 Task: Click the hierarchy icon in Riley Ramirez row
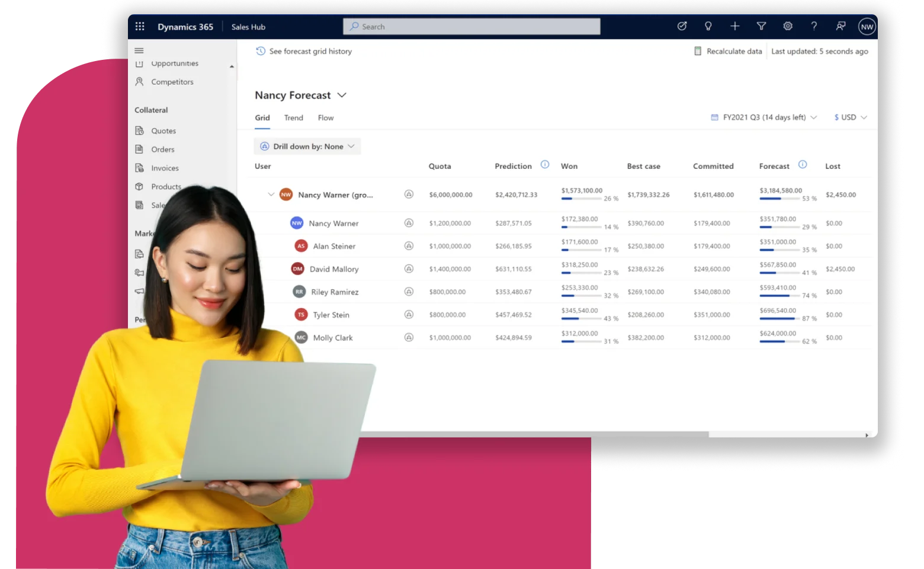tap(409, 292)
